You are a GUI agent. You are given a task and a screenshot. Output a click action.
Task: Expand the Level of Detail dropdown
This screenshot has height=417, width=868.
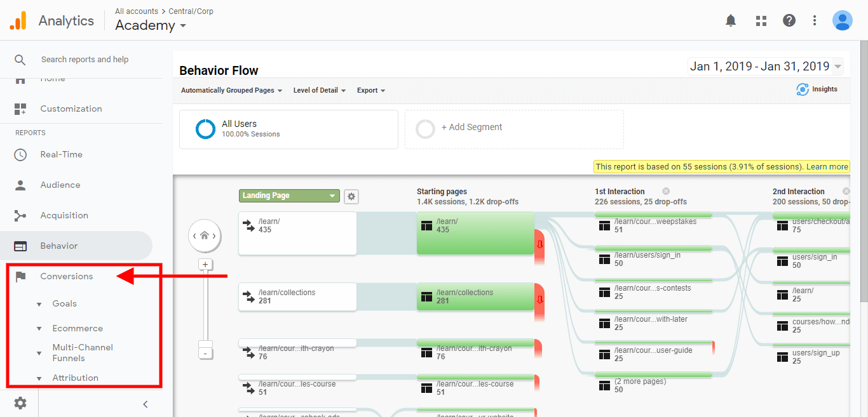click(319, 91)
